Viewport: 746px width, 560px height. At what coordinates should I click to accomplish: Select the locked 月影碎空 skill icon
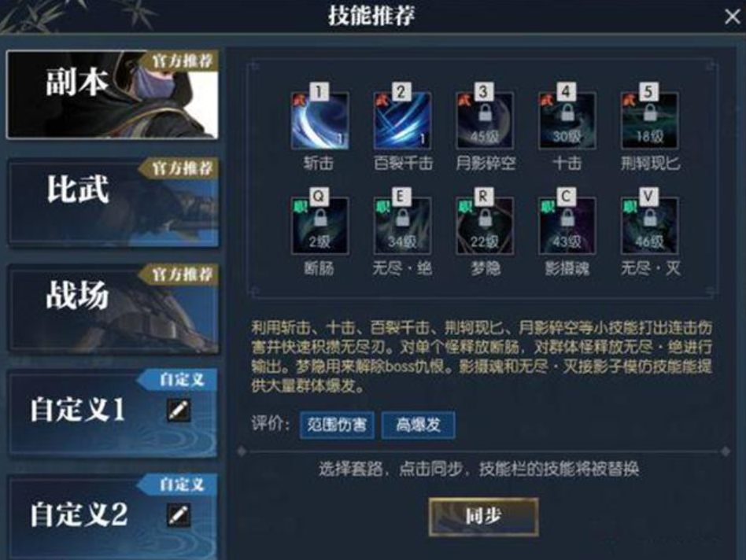tap(485, 121)
